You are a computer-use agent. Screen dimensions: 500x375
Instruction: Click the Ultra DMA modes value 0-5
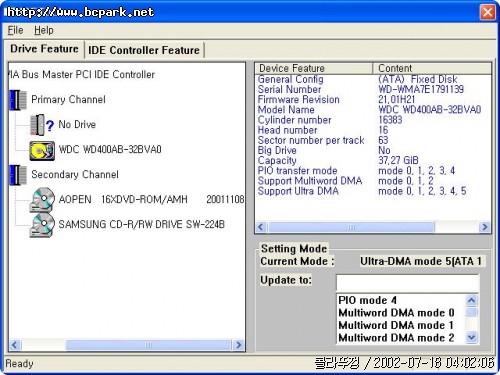(x=422, y=191)
